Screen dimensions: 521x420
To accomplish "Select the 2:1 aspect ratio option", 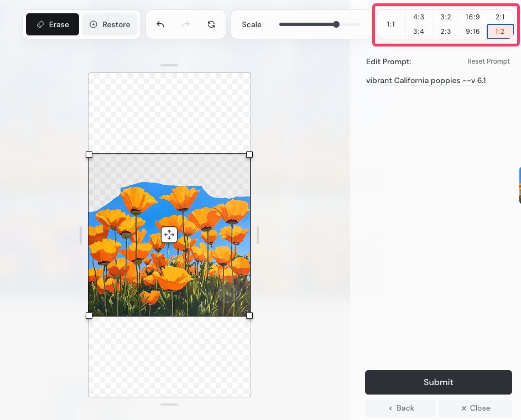I will pos(500,17).
